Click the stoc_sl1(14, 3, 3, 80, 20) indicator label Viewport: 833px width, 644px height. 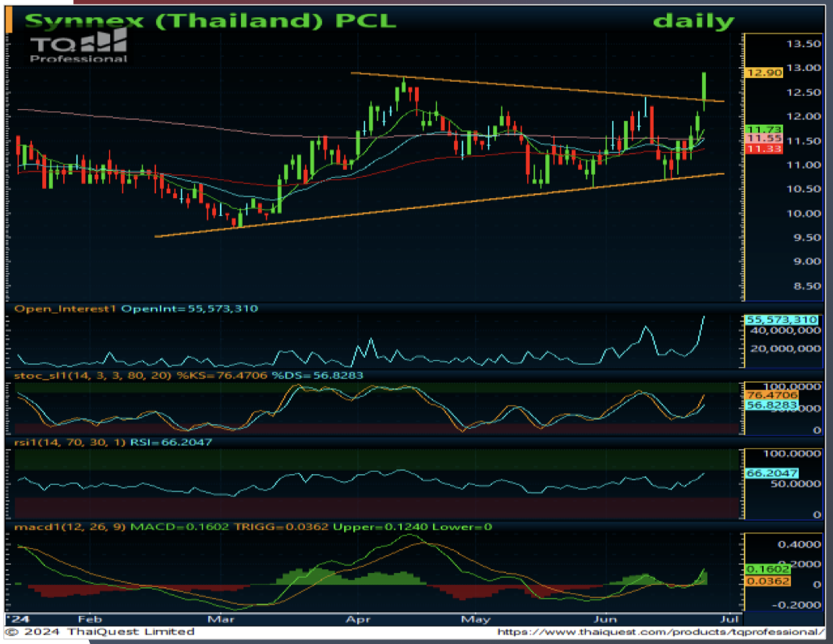(93, 376)
